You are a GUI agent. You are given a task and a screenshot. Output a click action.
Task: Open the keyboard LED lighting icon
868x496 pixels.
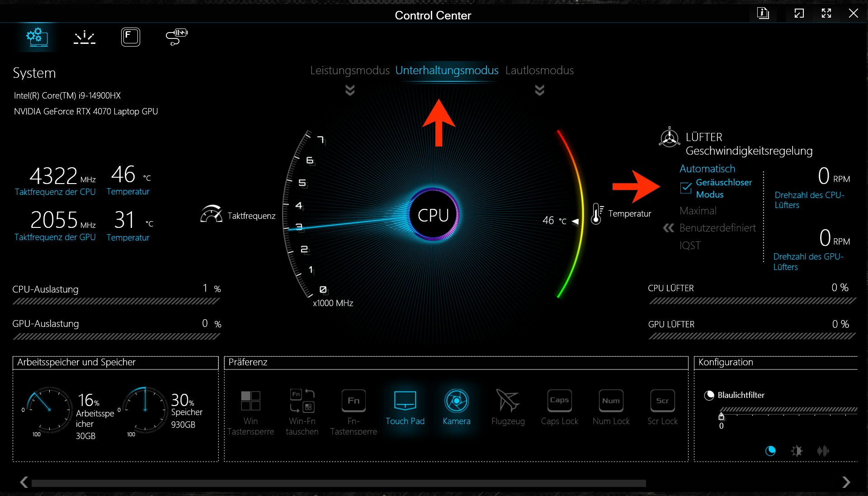(85, 37)
